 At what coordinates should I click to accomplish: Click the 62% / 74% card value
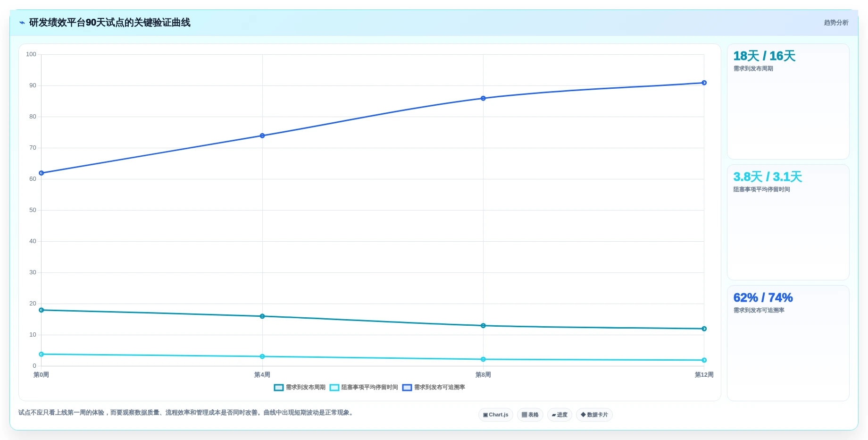[x=763, y=298]
